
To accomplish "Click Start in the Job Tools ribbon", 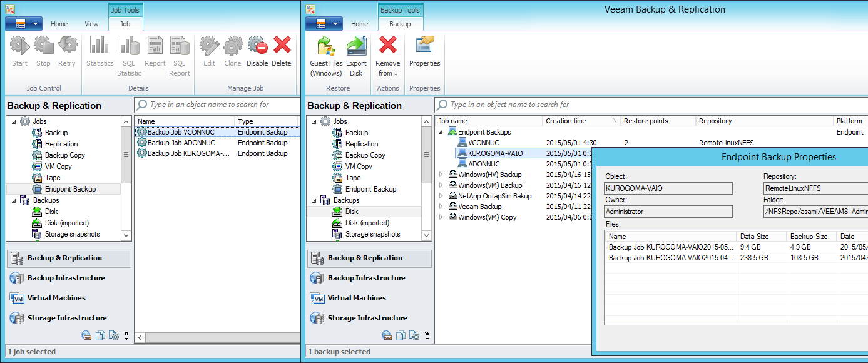I will 20,51.
